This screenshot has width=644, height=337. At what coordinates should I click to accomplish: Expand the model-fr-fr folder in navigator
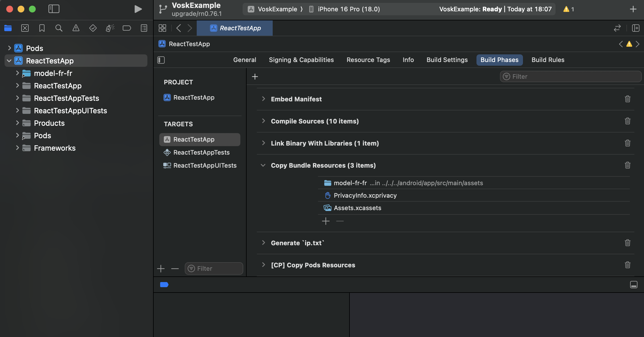coord(17,73)
